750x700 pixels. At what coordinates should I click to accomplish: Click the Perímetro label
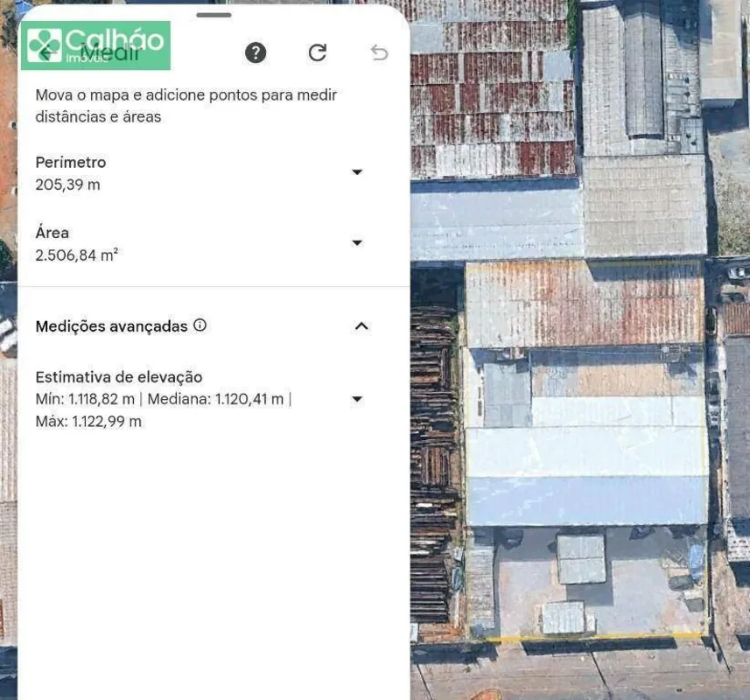(x=71, y=162)
